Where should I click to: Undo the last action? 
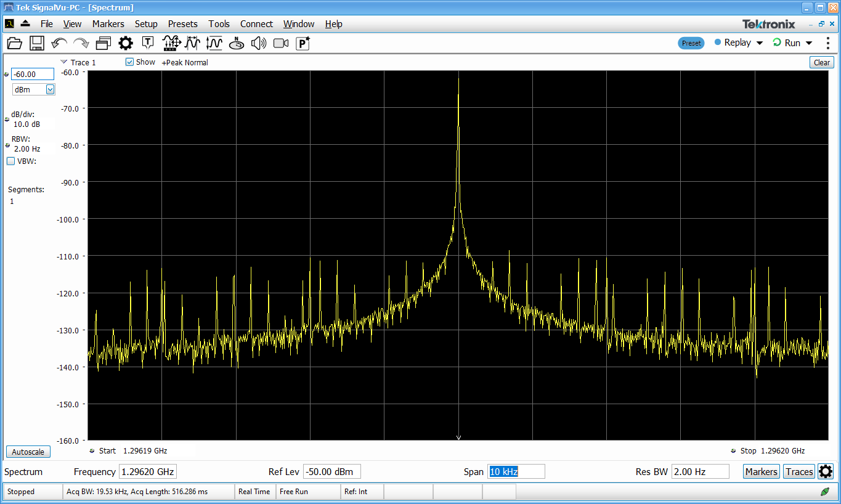click(x=59, y=43)
